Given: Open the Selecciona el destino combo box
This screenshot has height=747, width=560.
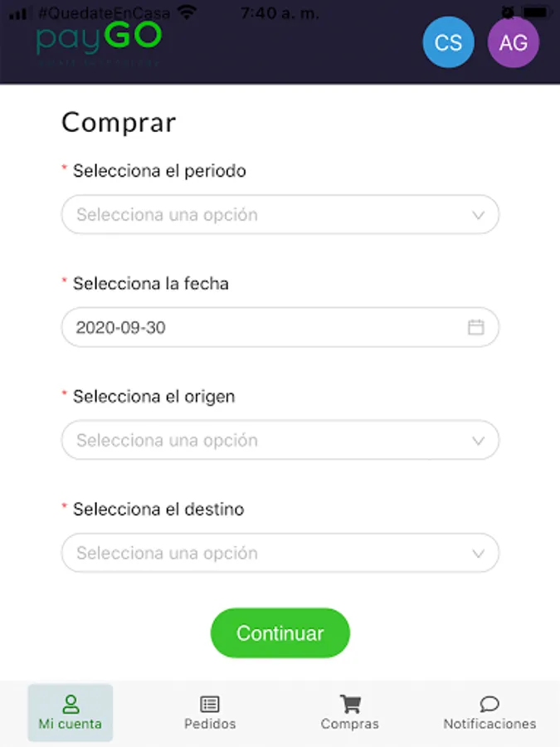Looking at the screenshot, I should click(x=265, y=554).
